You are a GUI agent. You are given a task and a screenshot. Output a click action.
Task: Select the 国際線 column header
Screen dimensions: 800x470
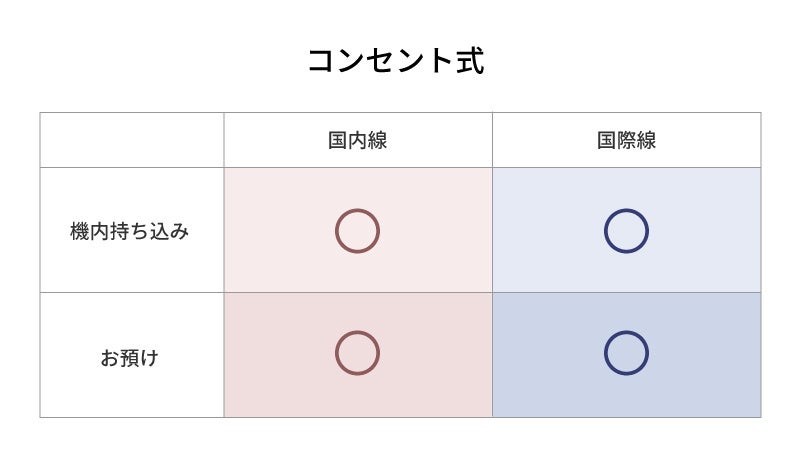pos(626,140)
